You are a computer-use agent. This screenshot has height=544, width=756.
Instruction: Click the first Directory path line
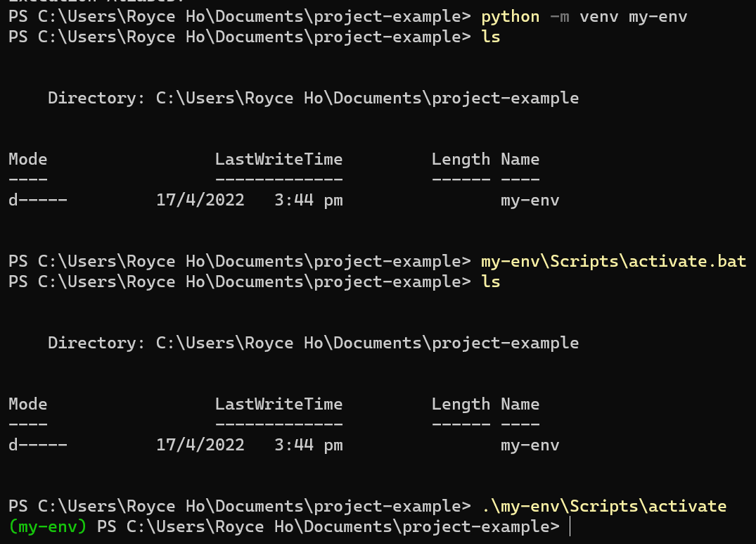(312, 98)
